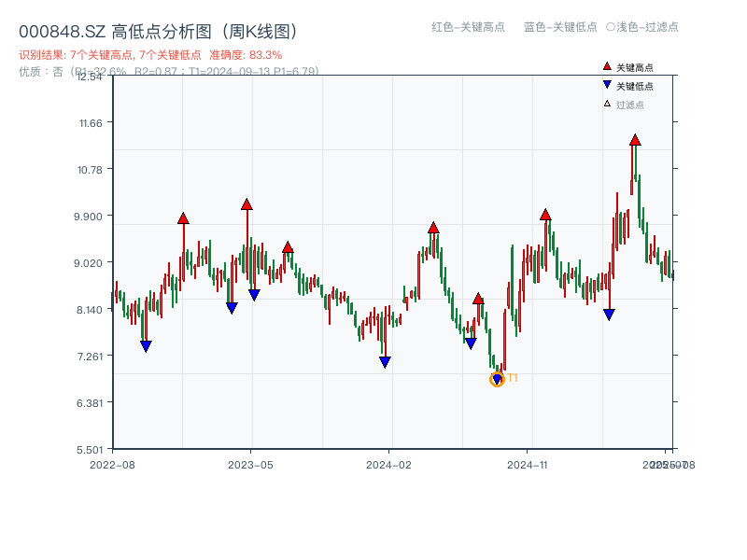Screen dimensions: 747x560
Task: Click the red 识别结果 summary line
Action: [x=150, y=55]
